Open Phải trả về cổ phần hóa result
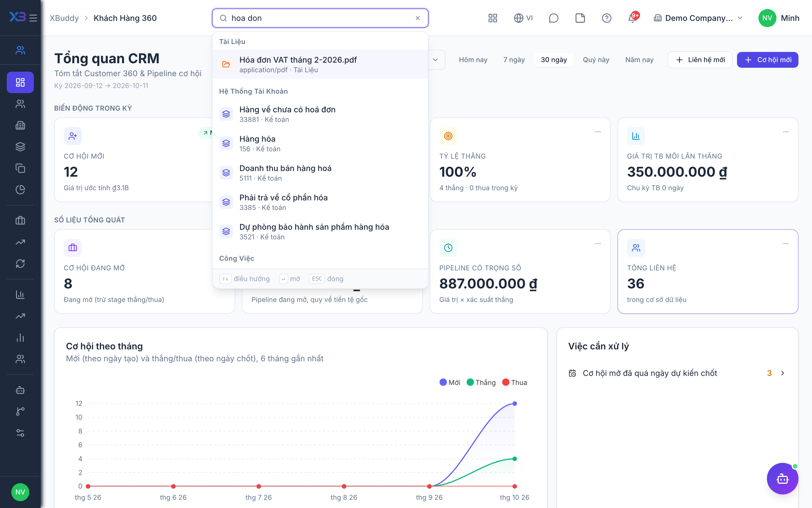Image resolution: width=812 pixels, height=508 pixels. point(320,202)
